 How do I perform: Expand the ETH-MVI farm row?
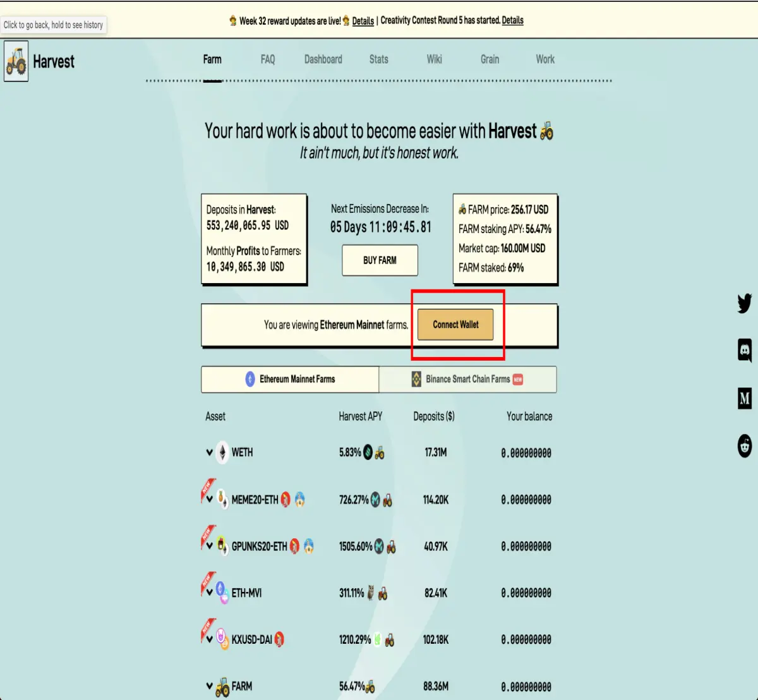pyautogui.click(x=209, y=593)
